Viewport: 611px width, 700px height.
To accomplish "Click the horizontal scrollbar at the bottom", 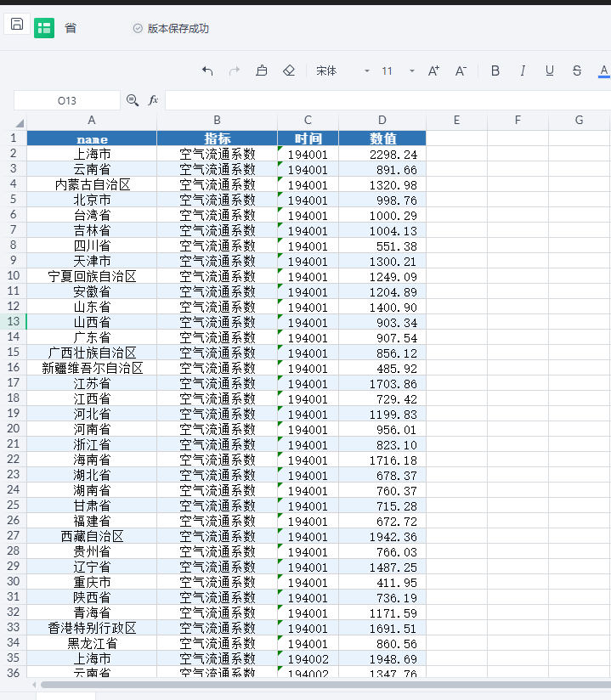I will pos(325,685).
